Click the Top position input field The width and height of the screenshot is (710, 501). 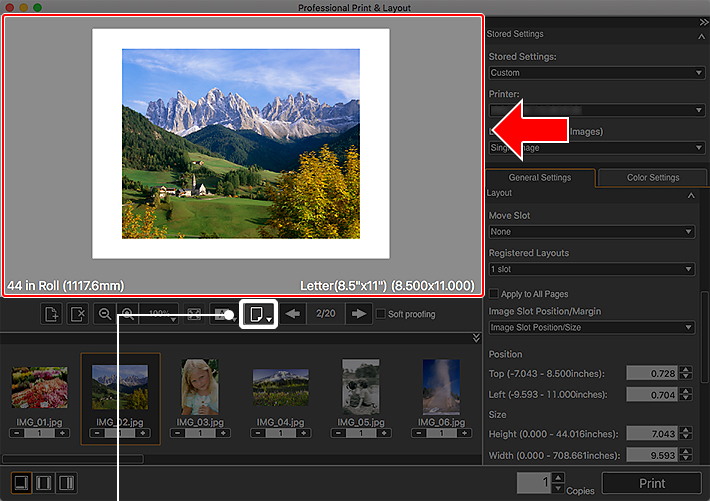pos(651,373)
